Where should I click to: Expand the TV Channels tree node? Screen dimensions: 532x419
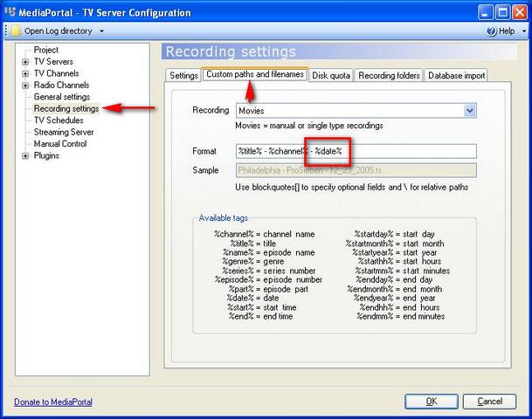pyautogui.click(x=25, y=74)
